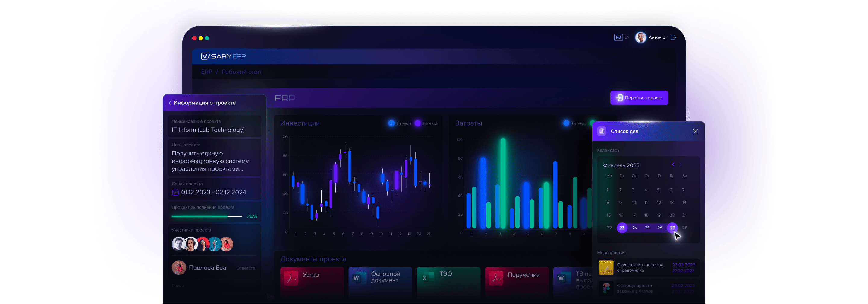Close the Список дел panel
Viewport: 868px width, 304px height.
click(x=695, y=131)
